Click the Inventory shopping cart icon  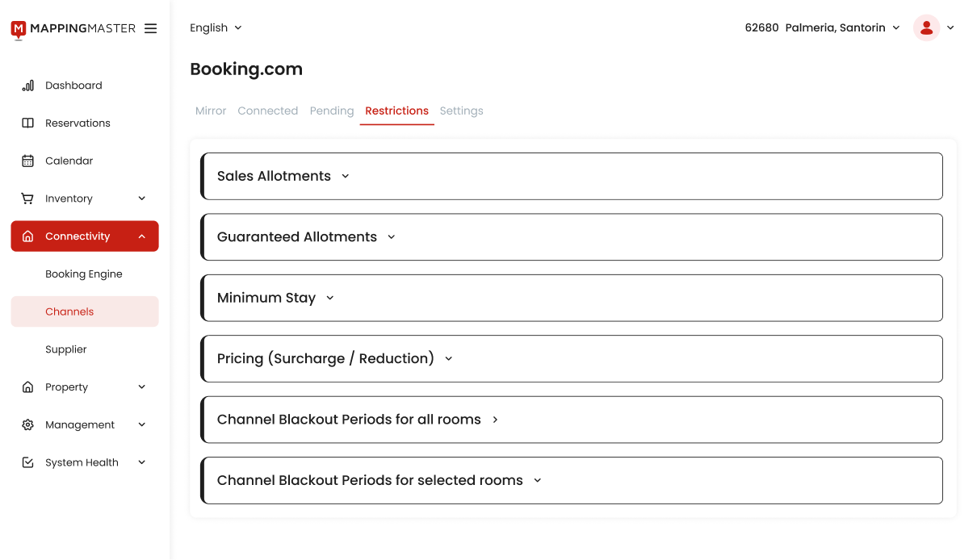tap(27, 199)
